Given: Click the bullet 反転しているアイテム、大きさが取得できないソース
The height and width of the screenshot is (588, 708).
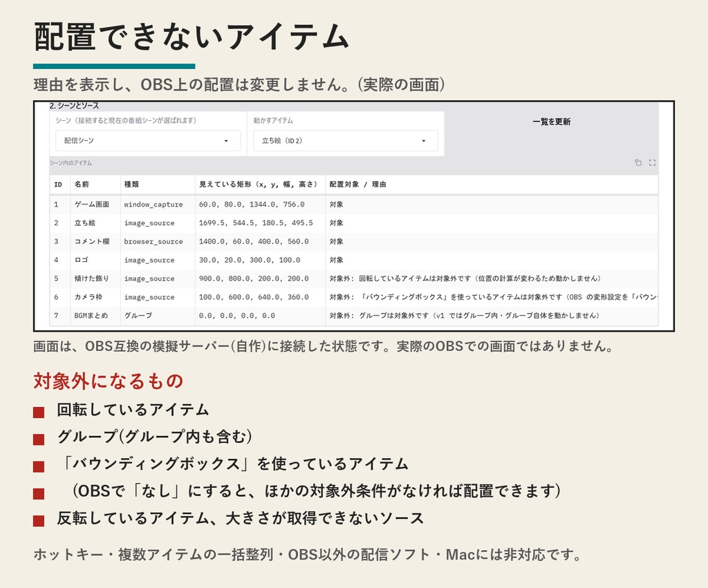Looking at the screenshot, I should pos(240,518).
